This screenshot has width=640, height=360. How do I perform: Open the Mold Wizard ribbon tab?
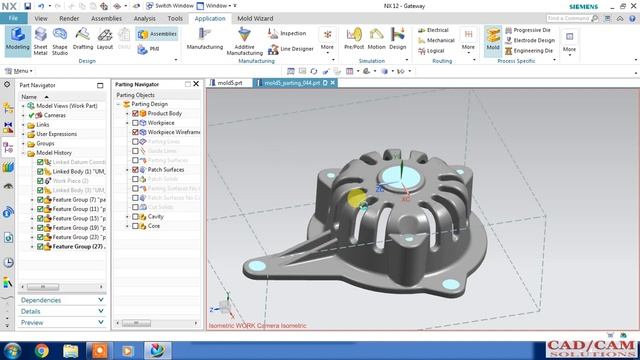(x=255, y=18)
